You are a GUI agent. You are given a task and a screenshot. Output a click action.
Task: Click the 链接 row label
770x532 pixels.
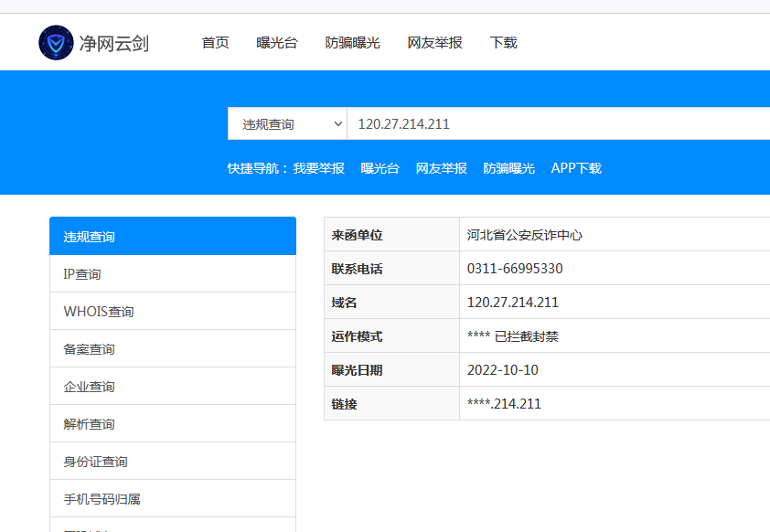344,404
